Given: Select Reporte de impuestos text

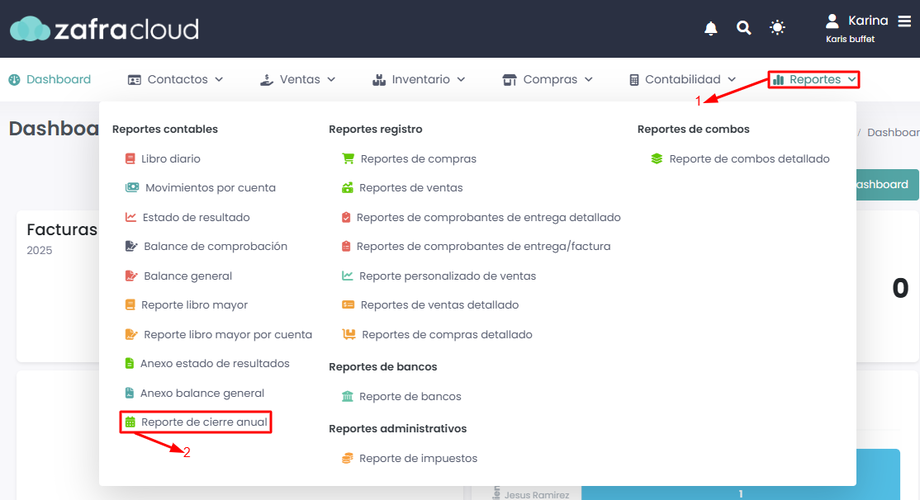Looking at the screenshot, I should pyautogui.click(x=418, y=458).
